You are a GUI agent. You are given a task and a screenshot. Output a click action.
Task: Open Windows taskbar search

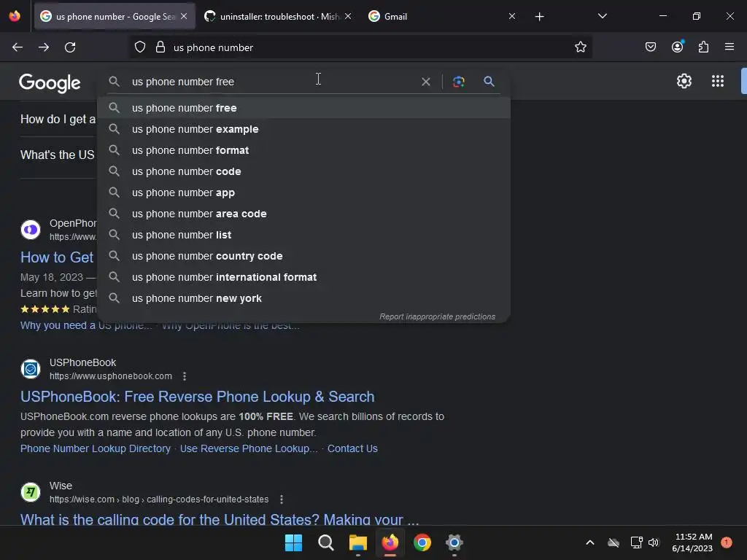[326, 542]
